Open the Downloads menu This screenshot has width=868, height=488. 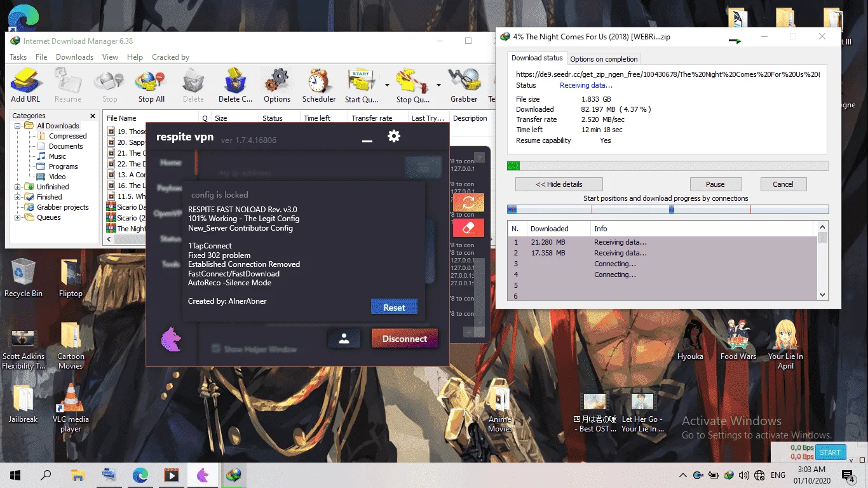pos(75,57)
